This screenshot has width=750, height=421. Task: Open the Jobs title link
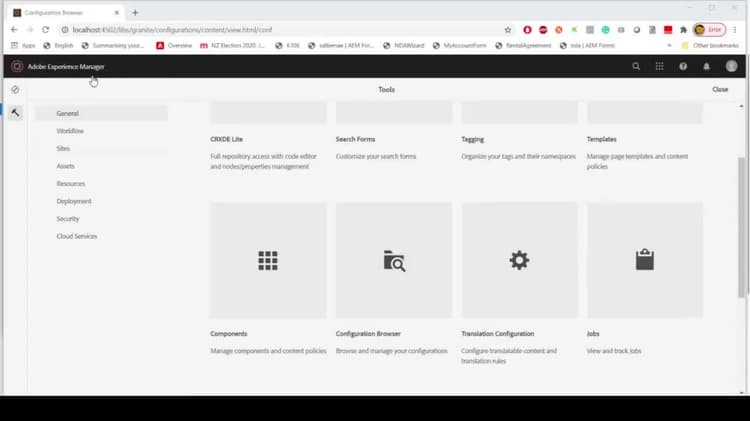pyautogui.click(x=593, y=334)
